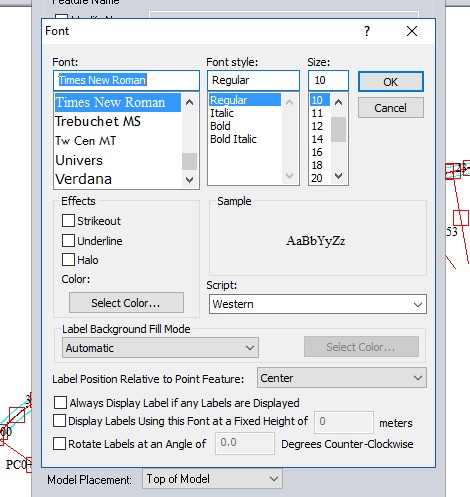Select Italic font style
The height and width of the screenshot is (497, 470).
pyautogui.click(x=245, y=113)
